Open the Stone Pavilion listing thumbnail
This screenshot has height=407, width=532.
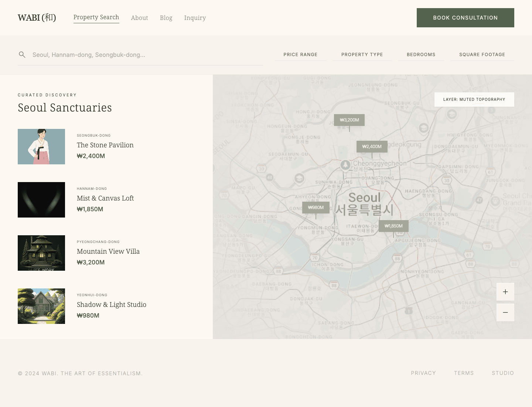coord(41,147)
